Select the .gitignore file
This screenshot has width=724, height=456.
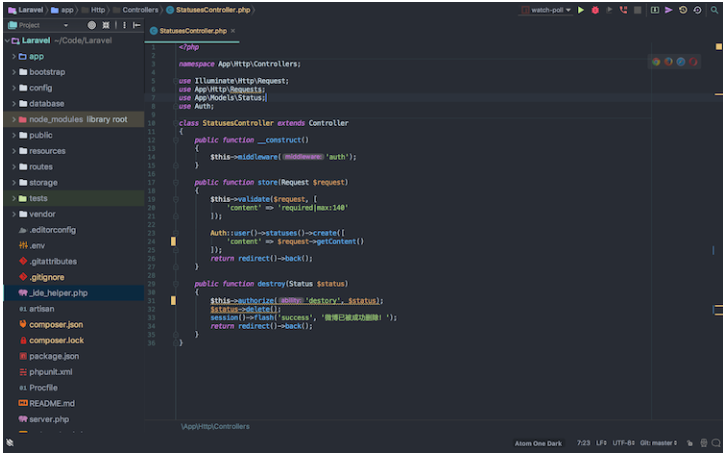(74, 277)
